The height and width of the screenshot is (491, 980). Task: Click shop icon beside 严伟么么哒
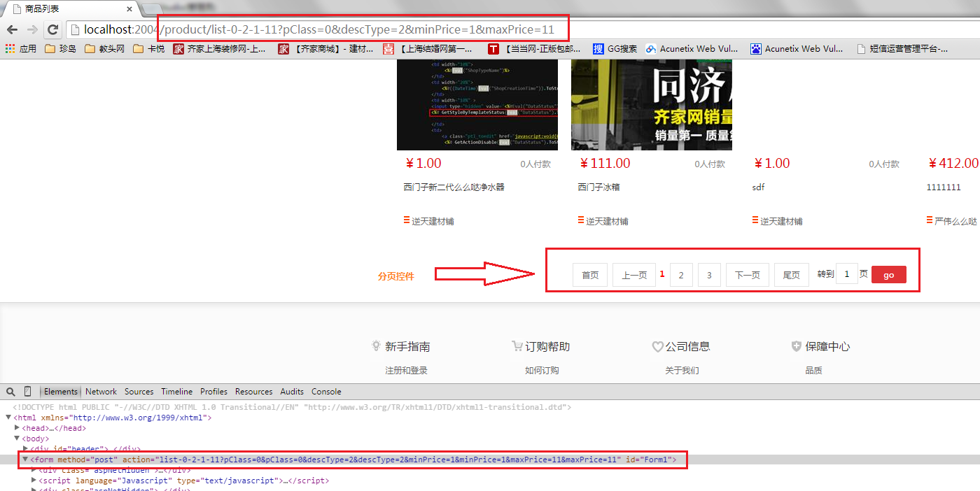(930, 220)
